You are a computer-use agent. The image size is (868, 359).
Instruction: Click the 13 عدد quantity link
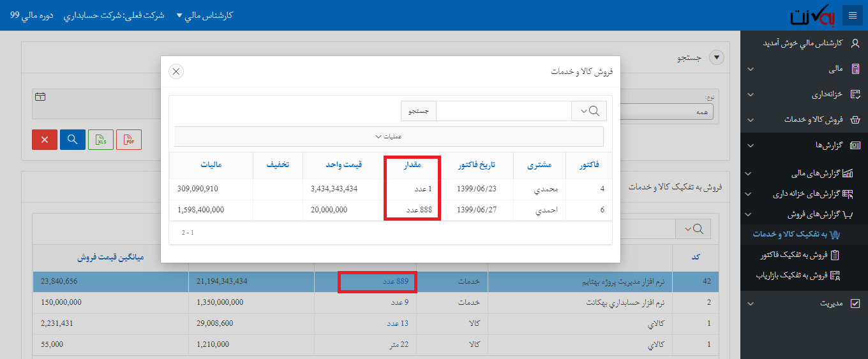coord(398,324)
